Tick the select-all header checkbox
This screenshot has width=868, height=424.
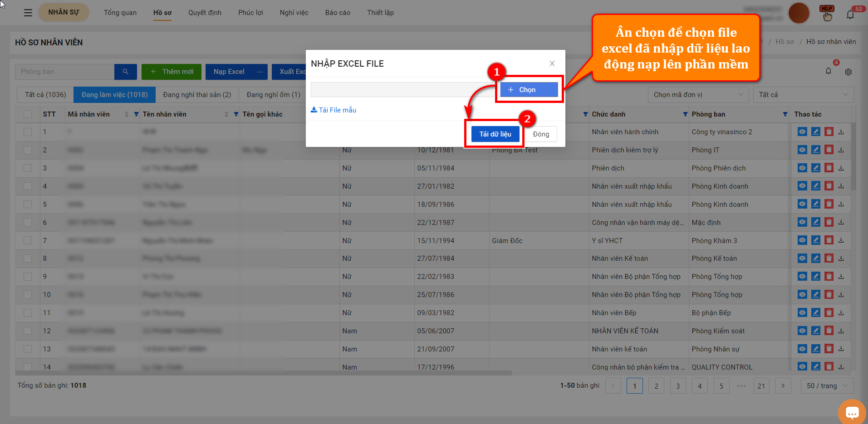click(28, 114)
